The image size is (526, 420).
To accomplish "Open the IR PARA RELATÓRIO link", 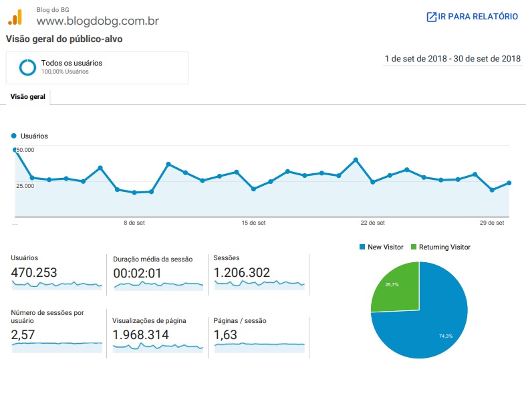I will click(x=473, y=17).
